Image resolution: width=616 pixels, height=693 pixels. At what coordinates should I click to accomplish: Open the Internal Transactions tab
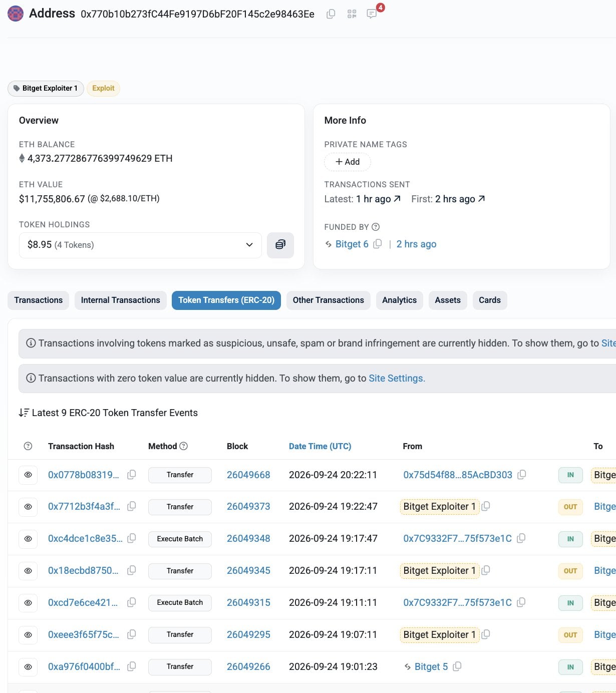click(121, 300)
